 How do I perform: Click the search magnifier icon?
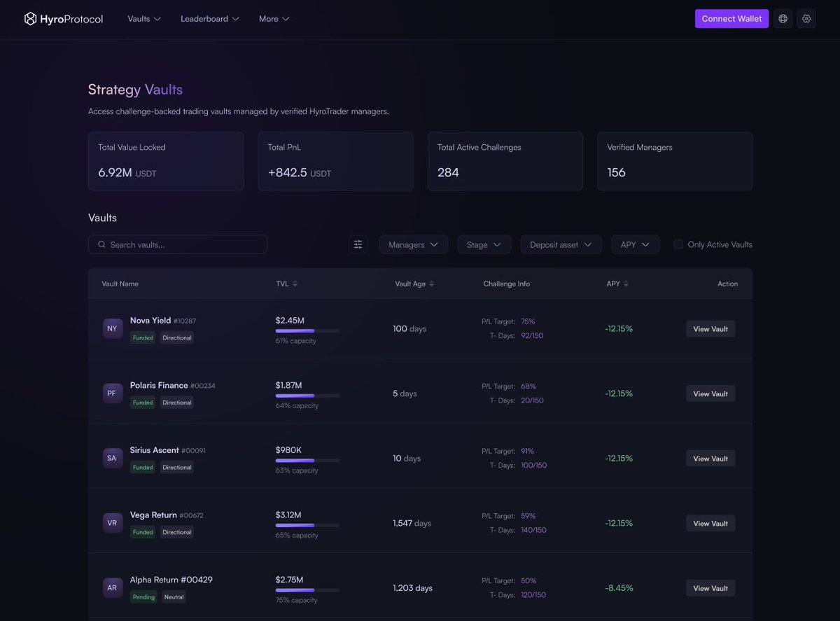coord(102,244)
